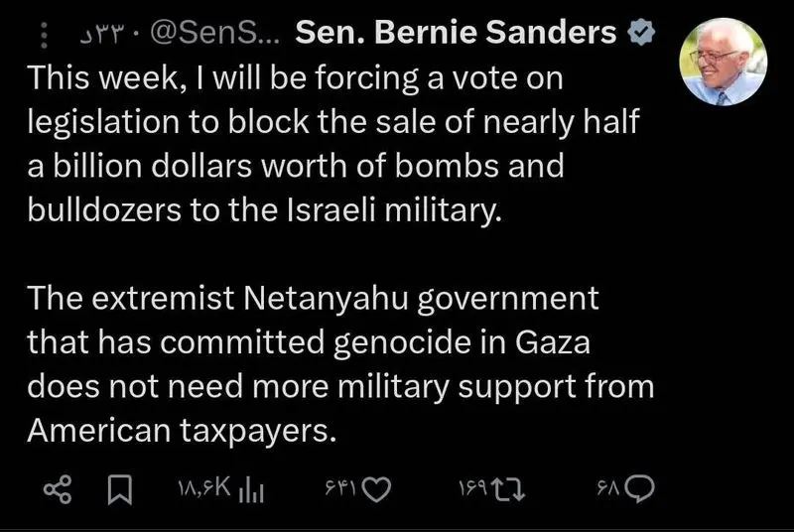Click the @SenS... username handle
794x532 pixels.
coord(215,36)
